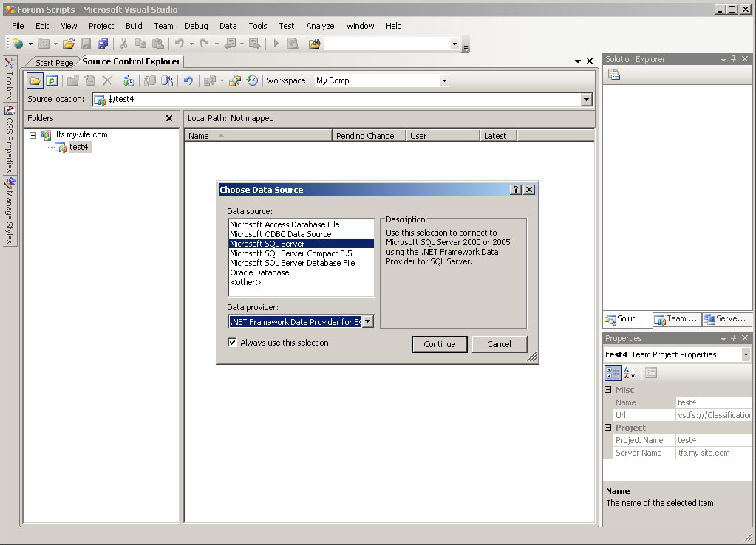
Task: Click the Get Latest Version icon
Action: [129, 80]
